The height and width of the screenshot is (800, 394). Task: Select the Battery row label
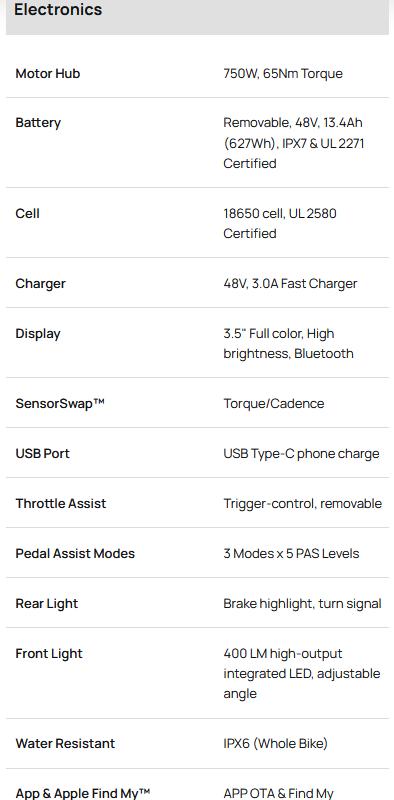pyautogui.click(x=38, y=123)
